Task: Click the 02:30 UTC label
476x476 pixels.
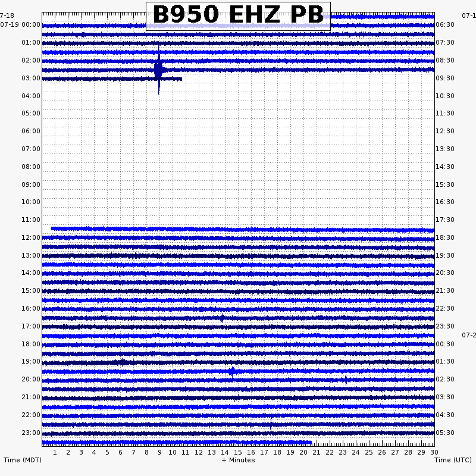Action: coord(445,379)
